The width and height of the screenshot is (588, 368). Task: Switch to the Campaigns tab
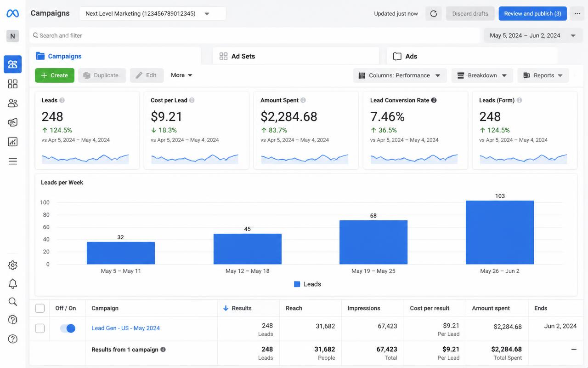(115, 56)
